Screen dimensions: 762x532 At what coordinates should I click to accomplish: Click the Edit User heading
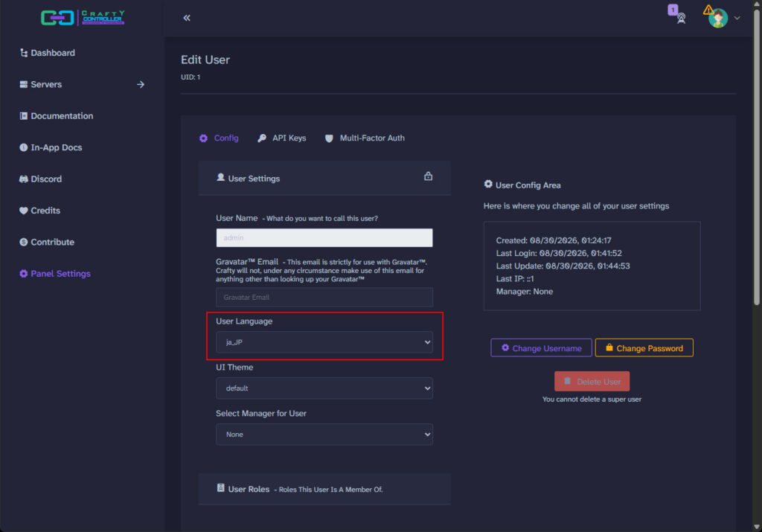click(205, 60)
